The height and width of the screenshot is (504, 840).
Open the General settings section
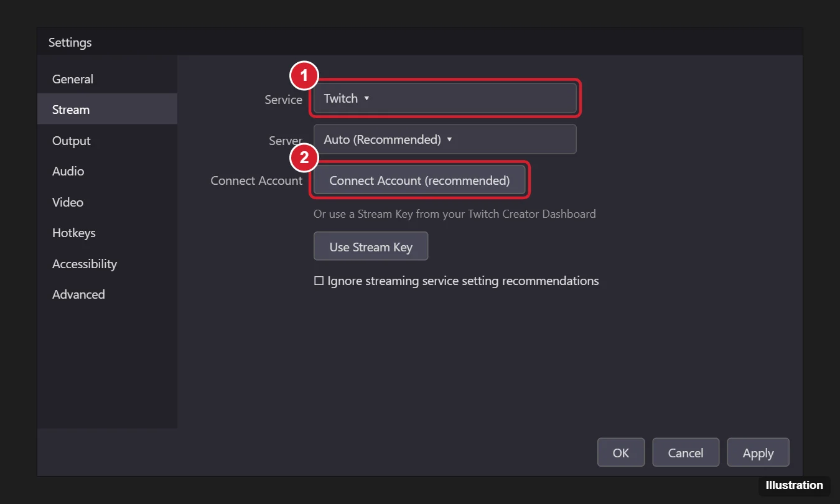[x=107, y=79]
